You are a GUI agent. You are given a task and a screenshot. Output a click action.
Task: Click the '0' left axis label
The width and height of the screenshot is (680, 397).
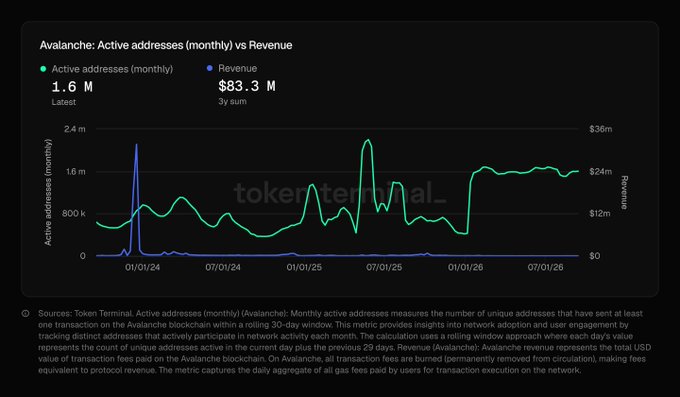[82, 256]
